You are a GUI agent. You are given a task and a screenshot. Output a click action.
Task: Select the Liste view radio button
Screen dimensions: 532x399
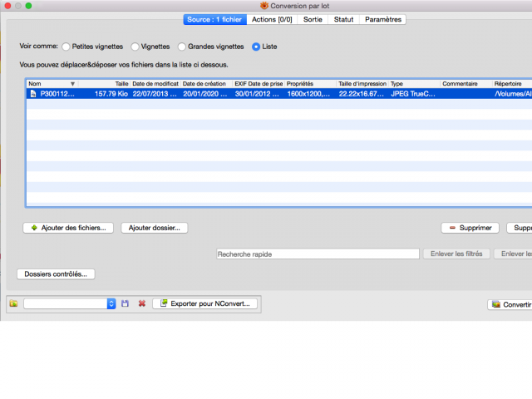[256, 47]
